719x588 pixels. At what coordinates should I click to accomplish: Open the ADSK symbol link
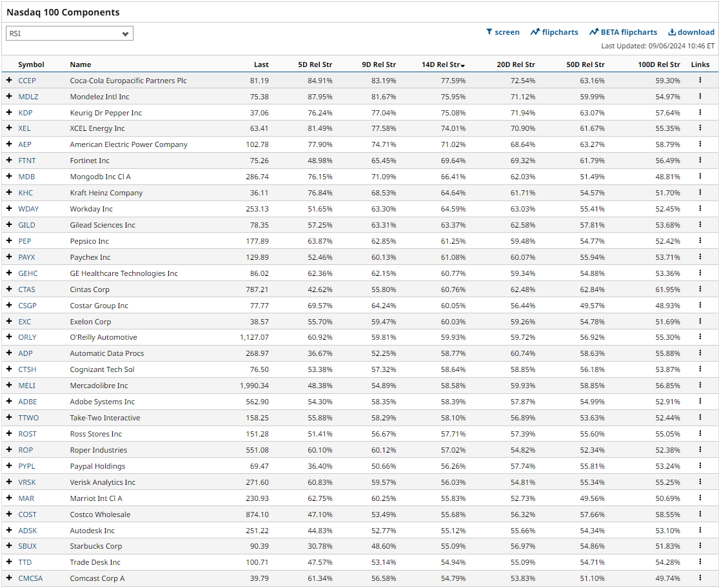[28, 530]
